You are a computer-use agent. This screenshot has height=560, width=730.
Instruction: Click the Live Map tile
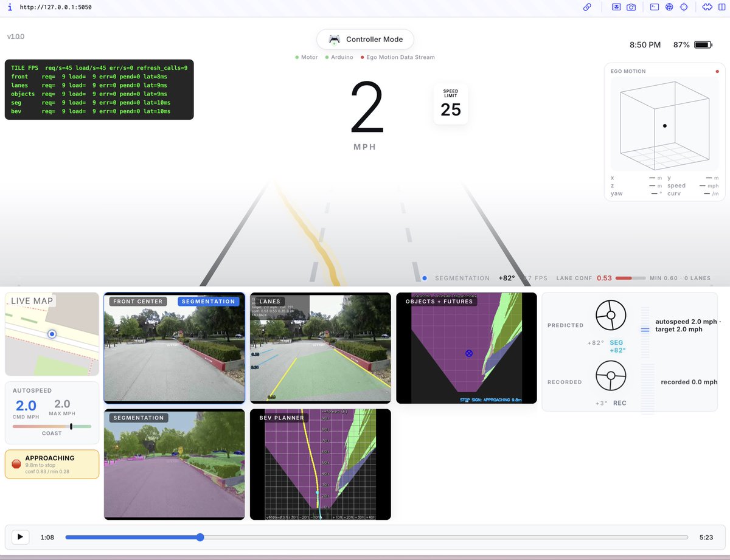[x=52, y=334]
